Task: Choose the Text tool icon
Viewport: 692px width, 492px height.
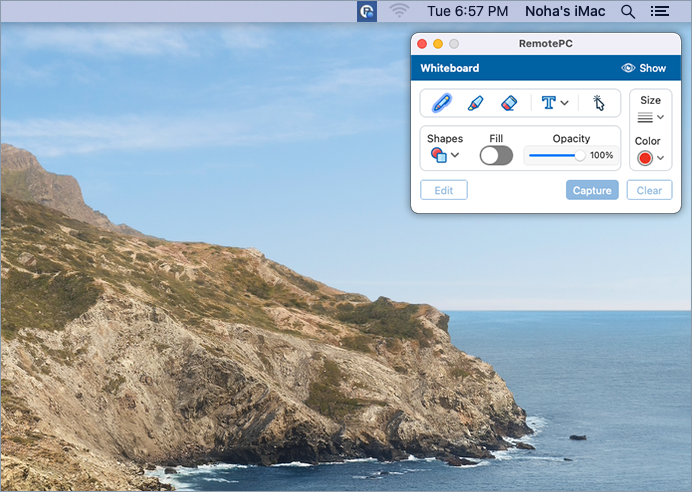Action: 548,103
